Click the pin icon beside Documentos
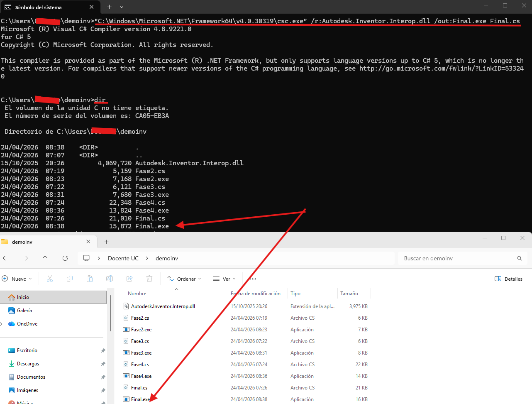Viewport: 532px width, 404px height. (103, 377)
